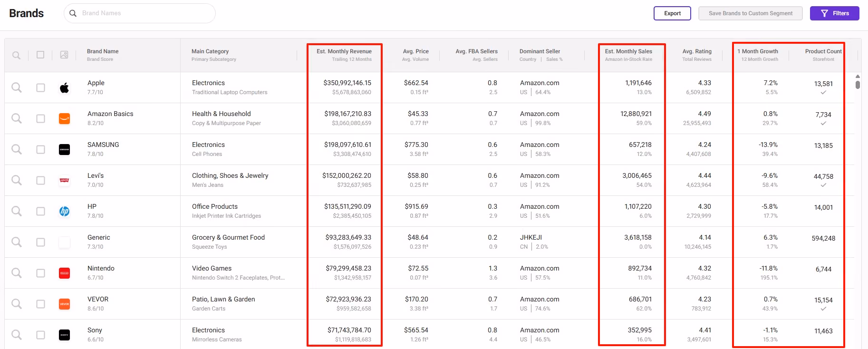Viewport: 868px width, 349px height.
Task: Click the scrollbar up arrow
Action: [x=858, y=76]
